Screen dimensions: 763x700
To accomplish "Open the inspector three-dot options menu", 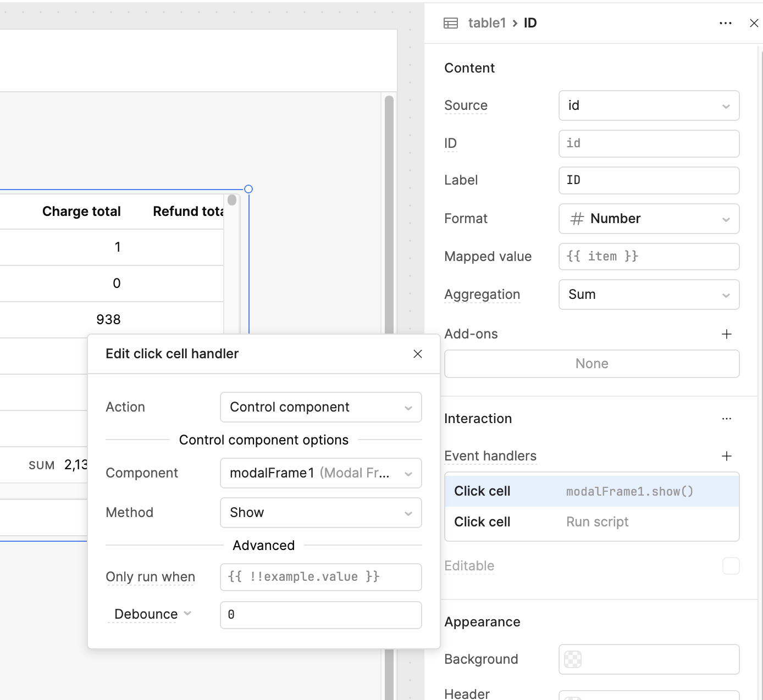I will coord(725,23).
